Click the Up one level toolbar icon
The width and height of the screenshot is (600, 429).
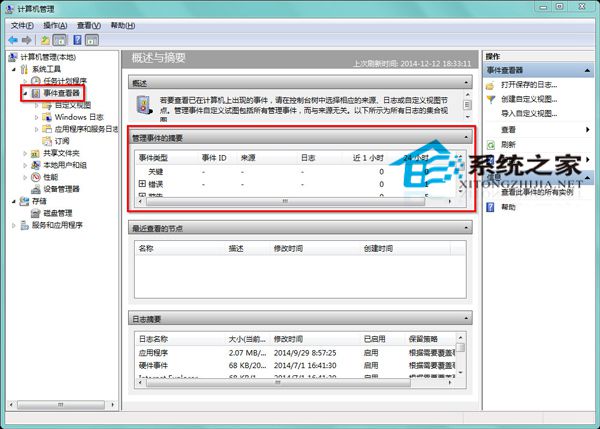[46, 40]
